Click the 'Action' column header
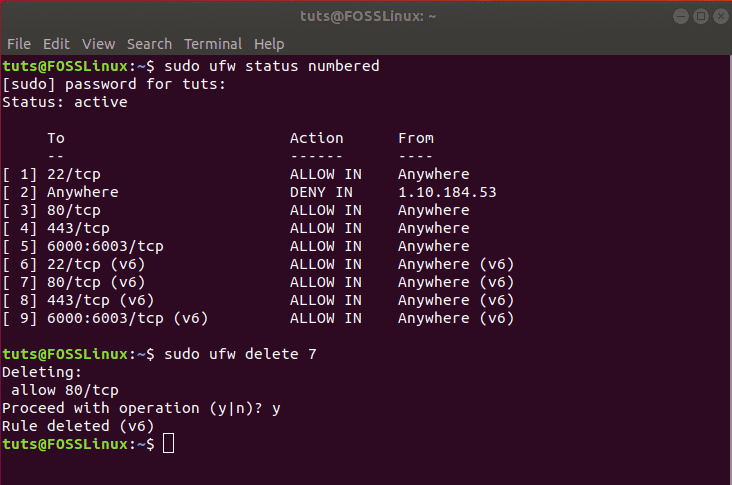The height and width of the screenshot is (485, 732). click(x=316, y=138)
